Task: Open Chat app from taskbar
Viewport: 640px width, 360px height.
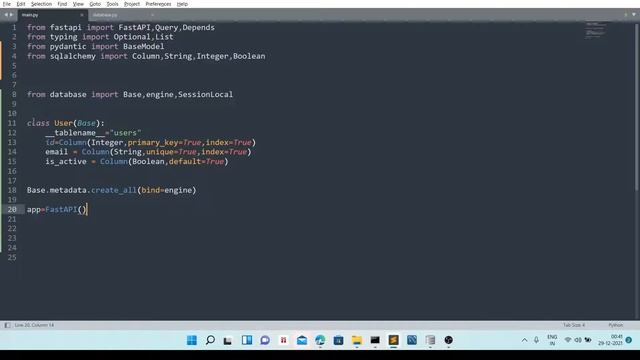Action: click(x=265, y=340)
